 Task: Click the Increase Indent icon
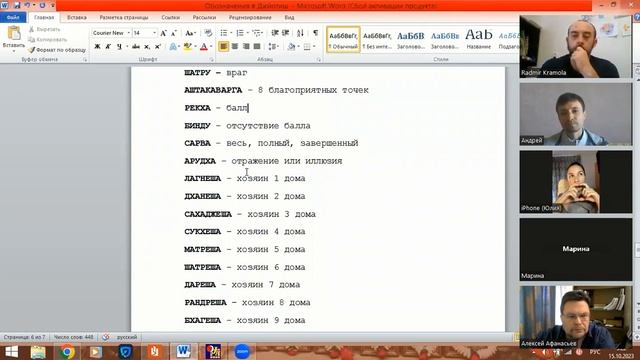pos(285,33)
